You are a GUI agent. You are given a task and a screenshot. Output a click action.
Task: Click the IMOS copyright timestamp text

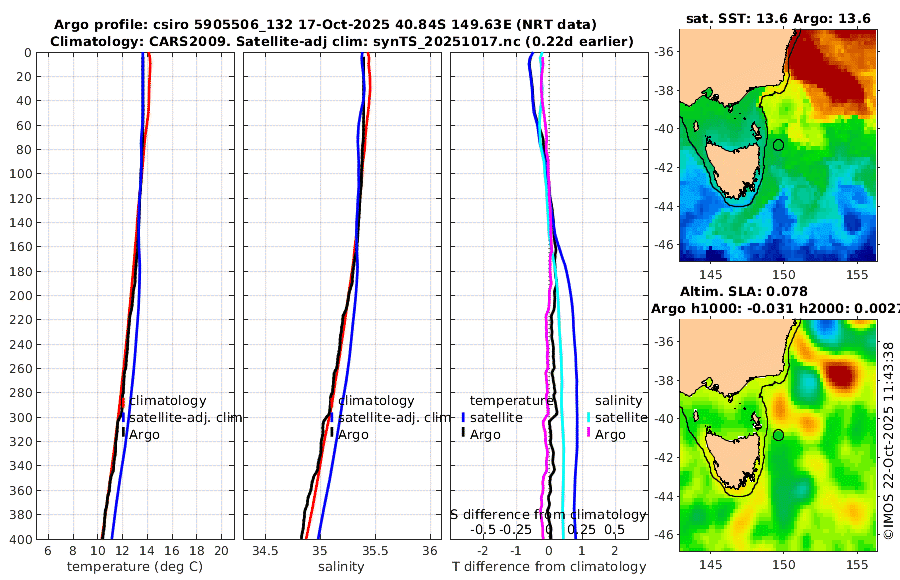[x=889, y=440]
